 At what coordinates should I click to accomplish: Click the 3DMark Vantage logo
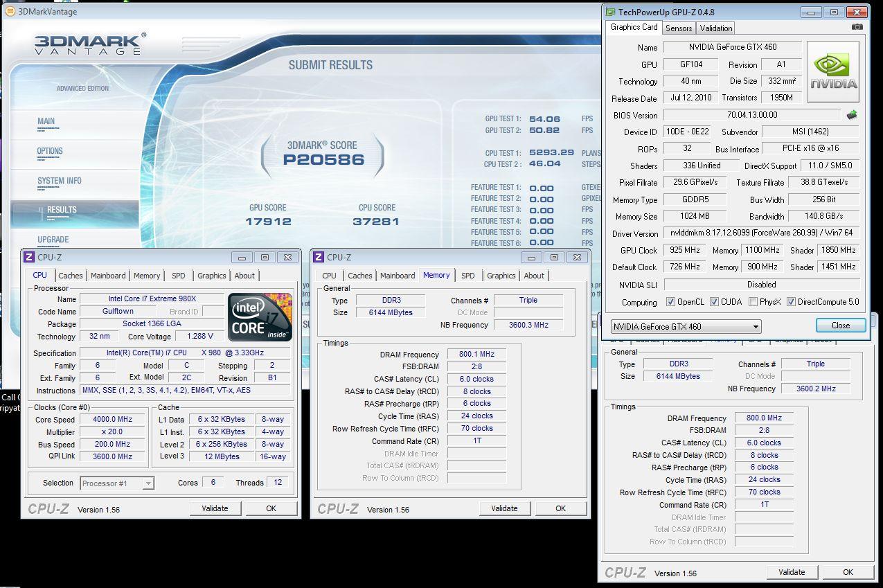(x=89, y=44)
